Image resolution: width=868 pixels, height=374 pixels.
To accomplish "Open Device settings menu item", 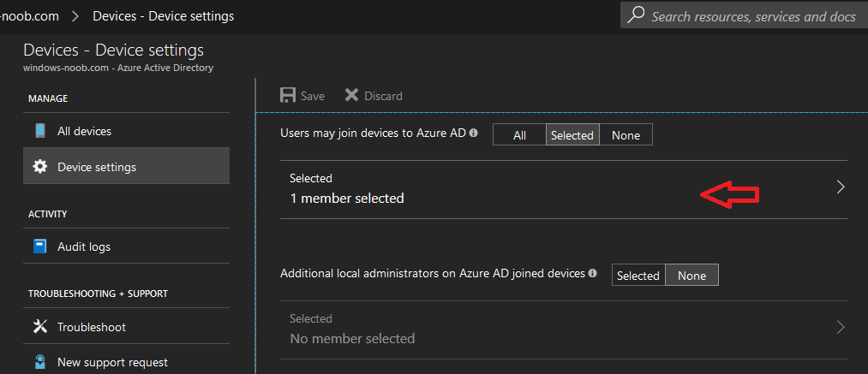I will coord(126,166).
